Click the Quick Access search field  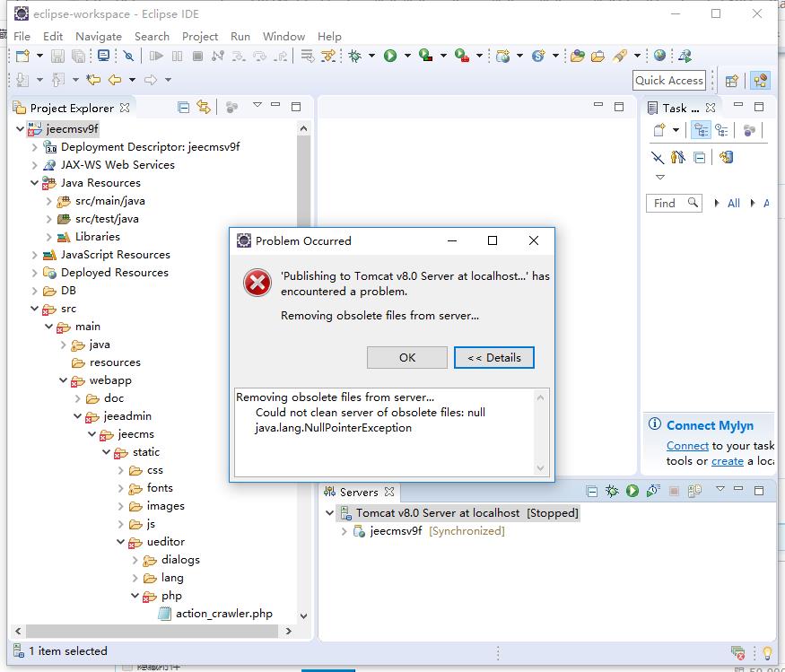(669, 81)
